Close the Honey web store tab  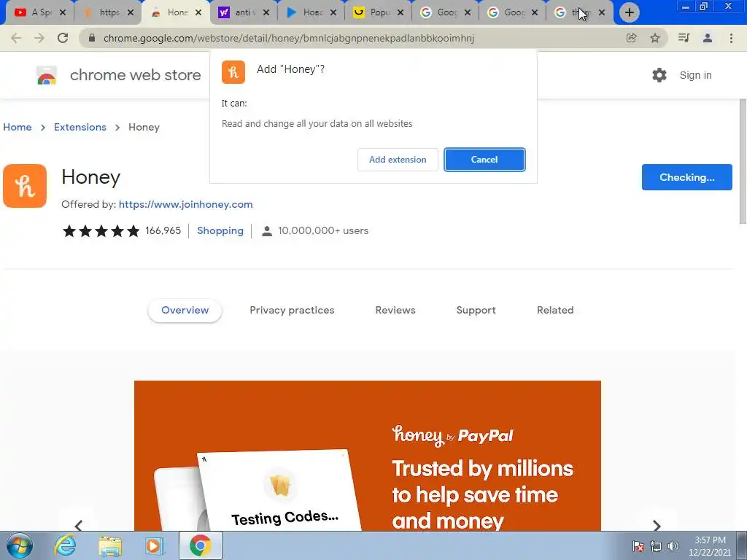[198, 13]
